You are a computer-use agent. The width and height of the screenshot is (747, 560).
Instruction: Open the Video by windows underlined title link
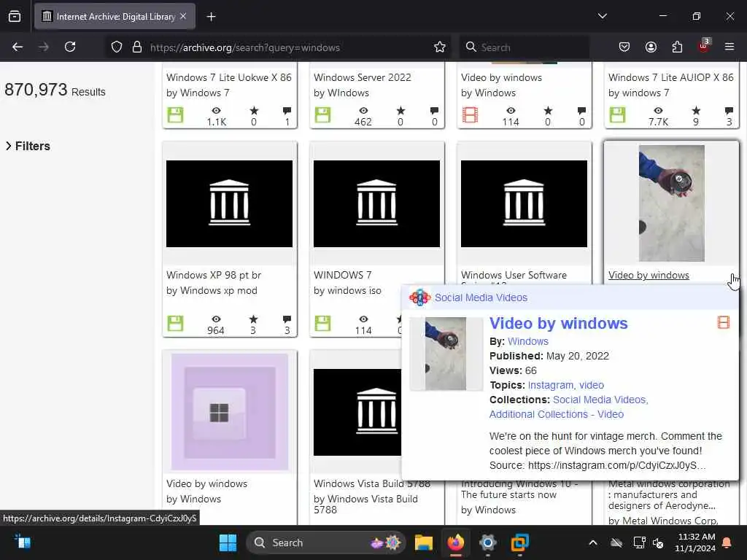649,275
